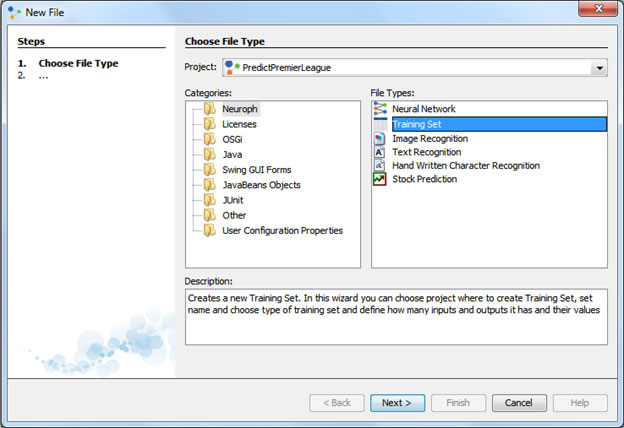Select the Java category
This screenshot has width=624, height=428.
[232, 155]
